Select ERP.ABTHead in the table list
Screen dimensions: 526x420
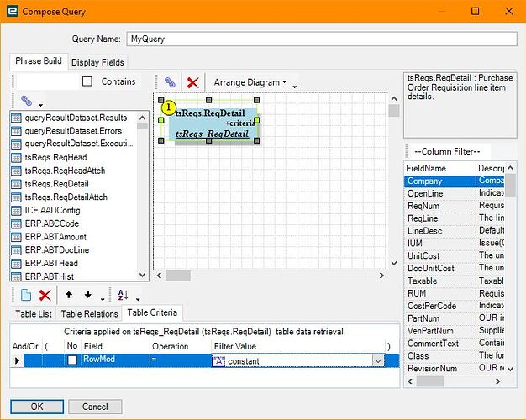[51, 263]
